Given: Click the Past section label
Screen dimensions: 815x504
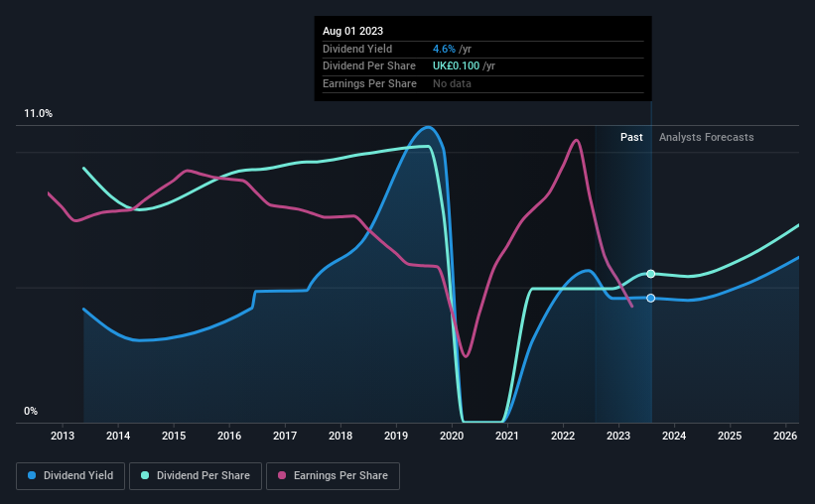Looking at the screenshot, I should 631,137.
